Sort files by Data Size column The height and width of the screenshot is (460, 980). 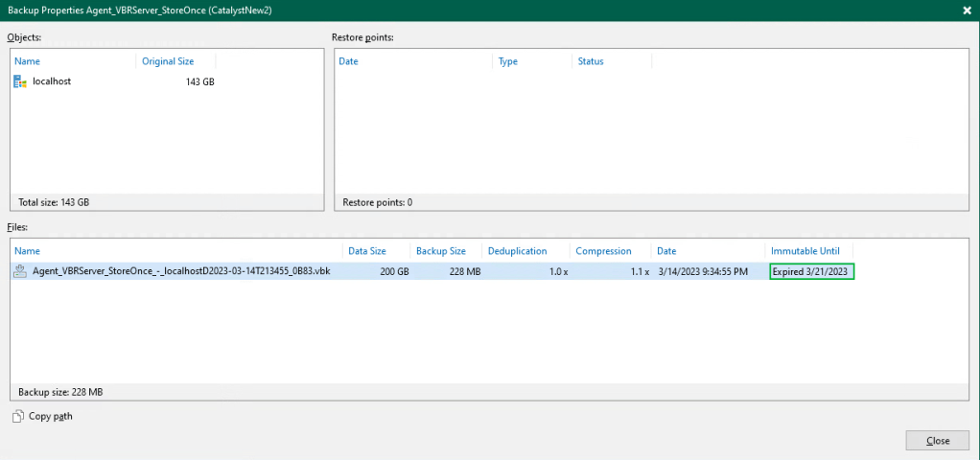[x=366, y=251]
